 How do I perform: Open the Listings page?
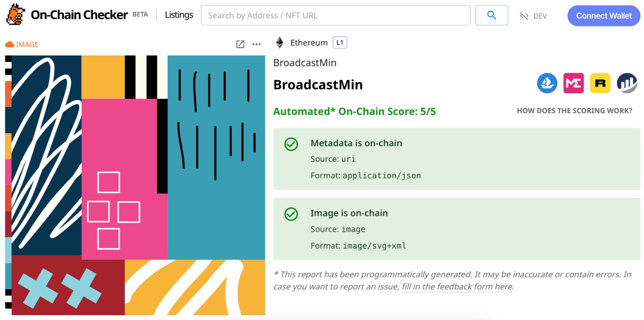(x=179, y=15)
